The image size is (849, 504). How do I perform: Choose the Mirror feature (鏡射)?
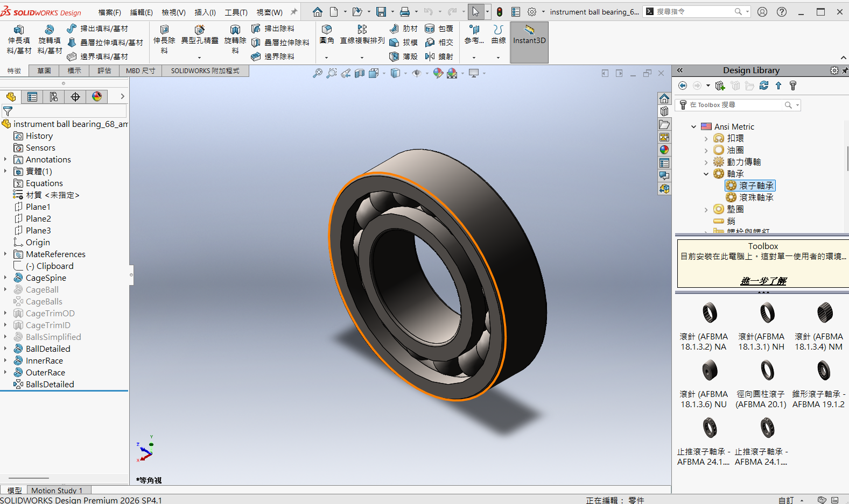(439, 56)
